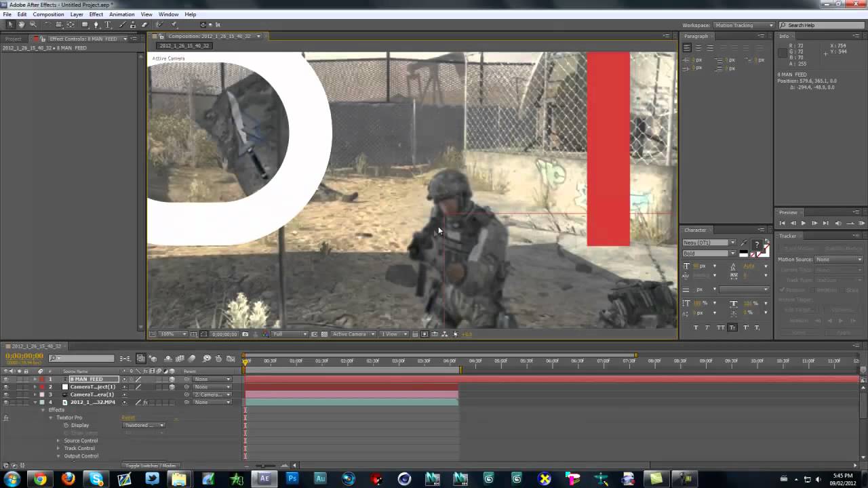This screenshot has height=488, width=868.
Task: Select the Pen tool
Action: coord(96,25)
